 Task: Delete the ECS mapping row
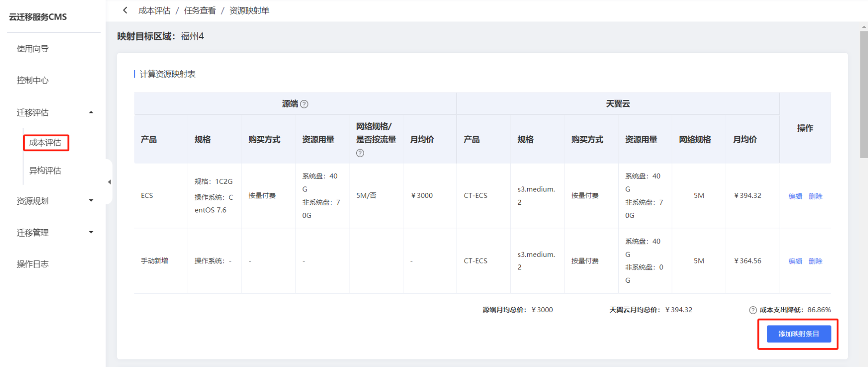815,196
